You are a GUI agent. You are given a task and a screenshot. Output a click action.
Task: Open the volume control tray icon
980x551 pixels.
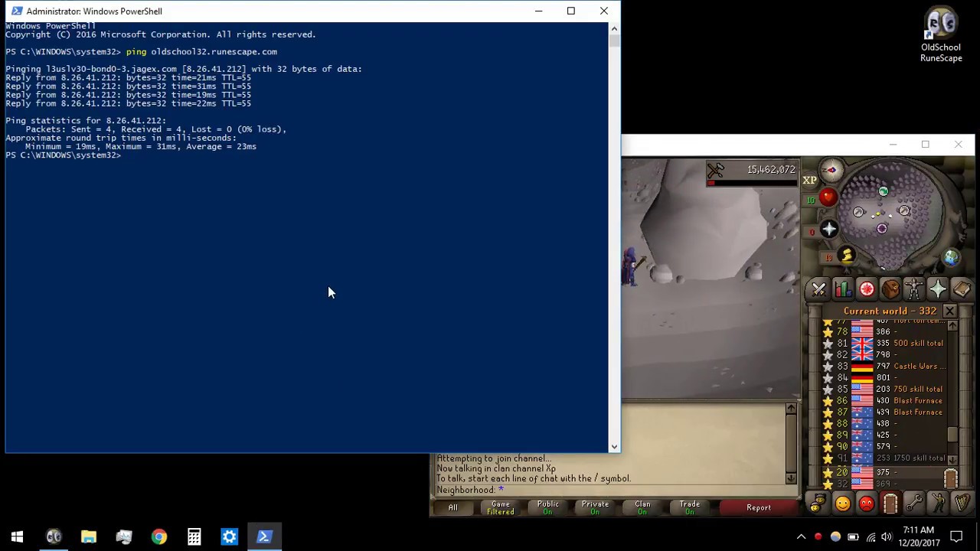[887, 536]
